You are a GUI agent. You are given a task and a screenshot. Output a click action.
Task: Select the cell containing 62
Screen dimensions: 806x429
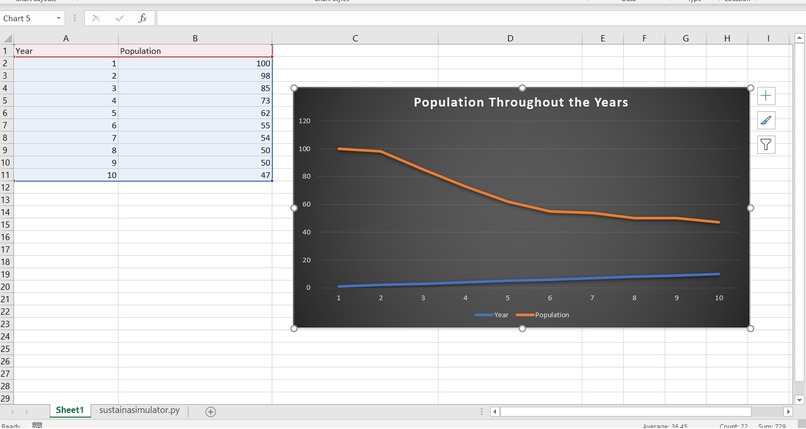tap(195, 113)
